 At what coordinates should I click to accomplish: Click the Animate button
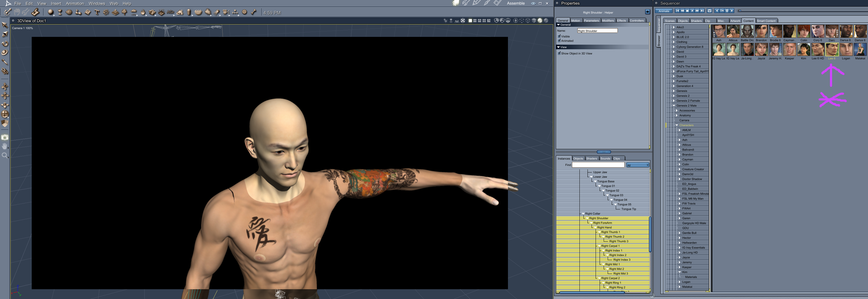(664, 11)
